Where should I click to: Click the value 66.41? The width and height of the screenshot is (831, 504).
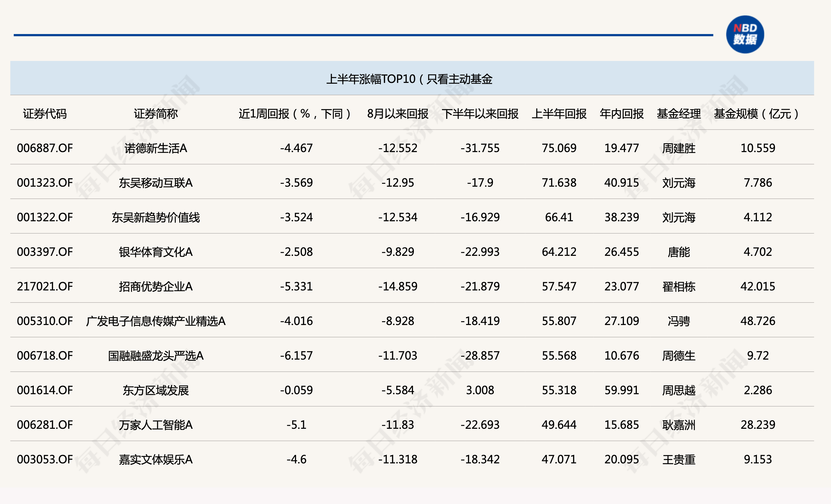coord(559,217)
